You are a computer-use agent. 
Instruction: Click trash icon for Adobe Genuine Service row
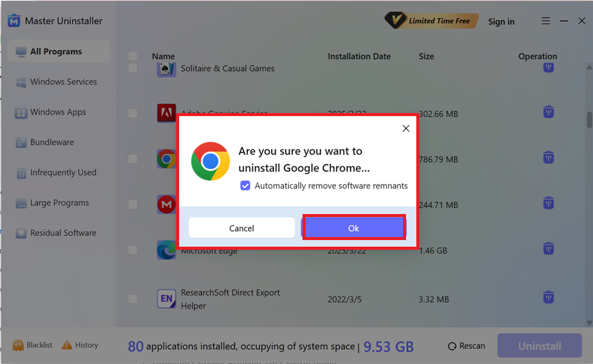[548, 112]
